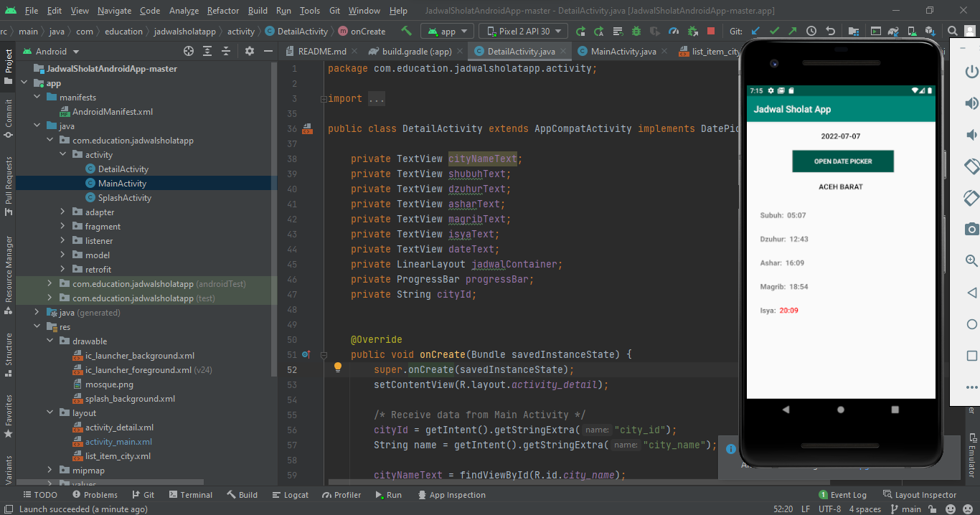This screenshot has width=980, height=515.
Task: Select activity_main.xml in project tree
Action: (x=118, y=442)
